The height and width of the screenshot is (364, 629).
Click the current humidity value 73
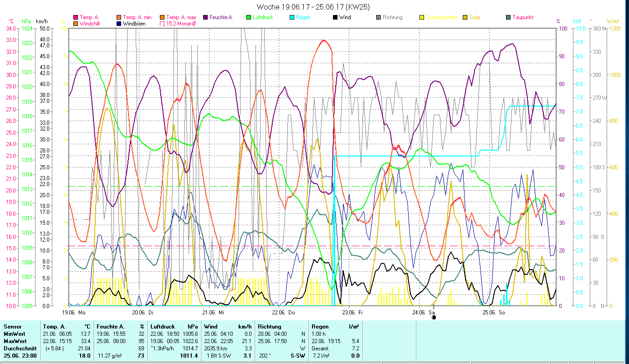141,356
